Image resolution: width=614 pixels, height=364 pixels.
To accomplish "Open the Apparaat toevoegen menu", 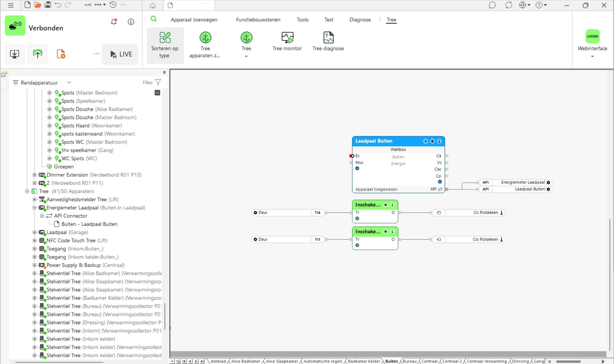I will [194, 20].
